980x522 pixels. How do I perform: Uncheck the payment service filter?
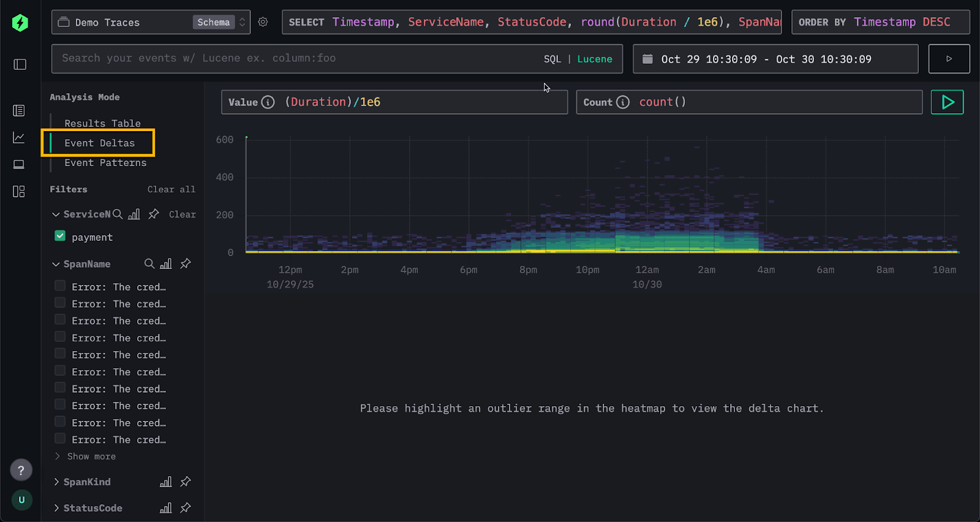tap(60, 236)
